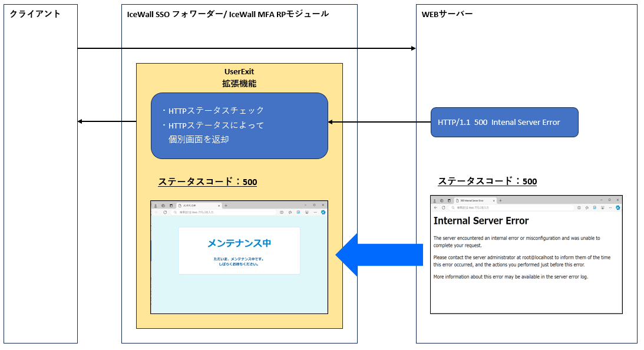This screenshot has width=644, height=350.
Task: Open browser essentials icon in the Internal Server Error browser
Action: [603, 208]
